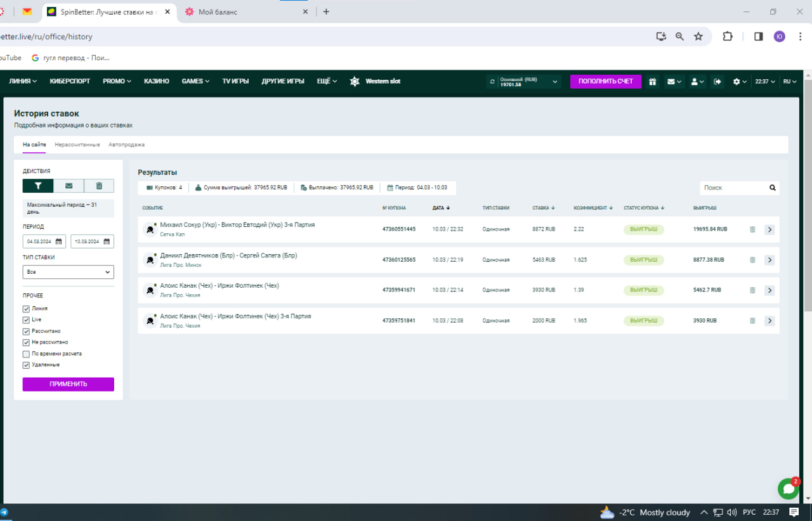Click the 'ПОПОЛНИТЬ СЧЕТ' button
Viewport: 812px width, 521px height.
[x=605, y=81]
